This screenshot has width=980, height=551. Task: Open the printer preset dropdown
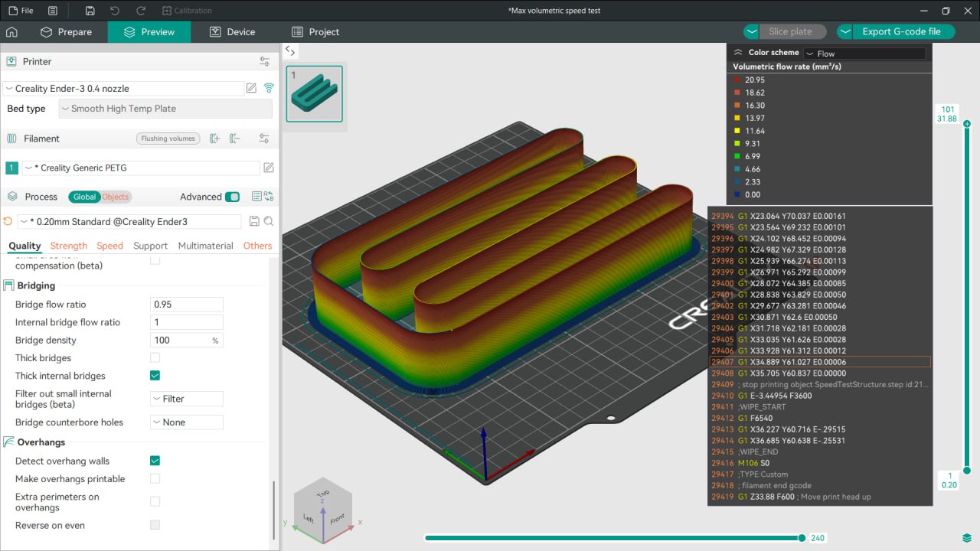click(x=123, y=88)
